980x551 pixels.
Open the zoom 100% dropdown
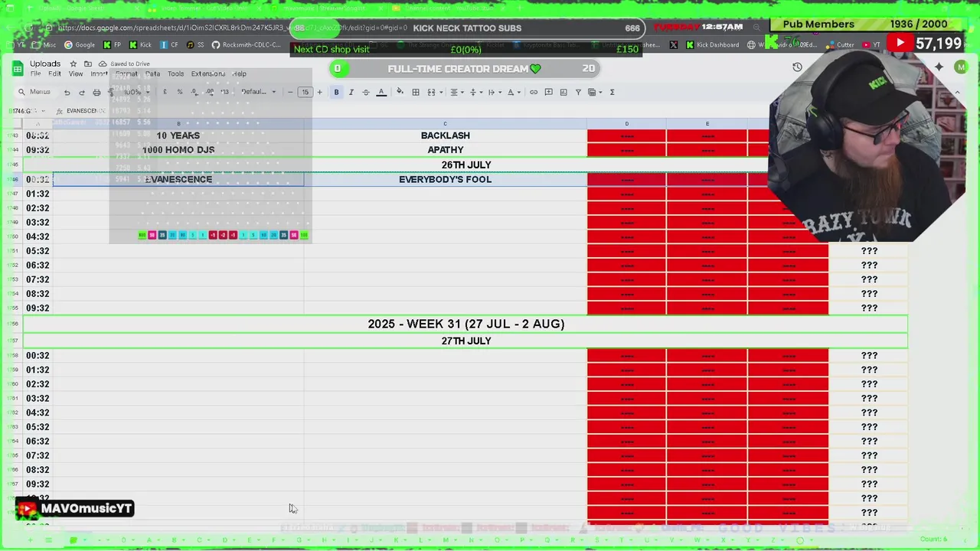coord(136,92)
